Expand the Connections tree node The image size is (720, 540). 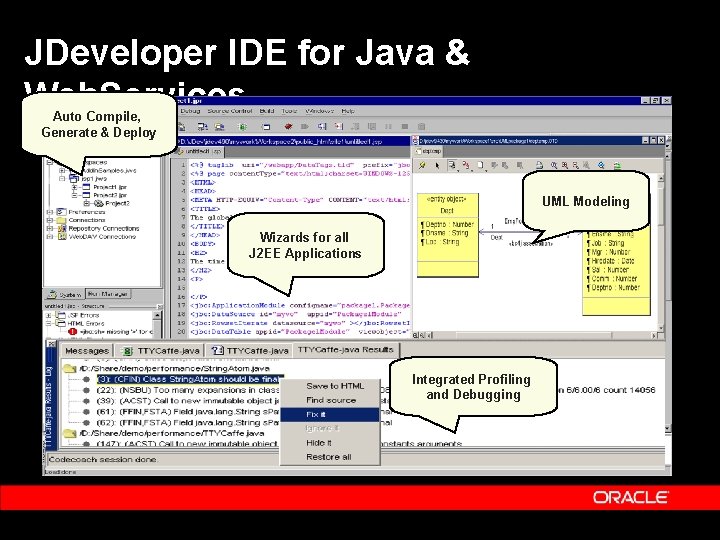[50, 220]
